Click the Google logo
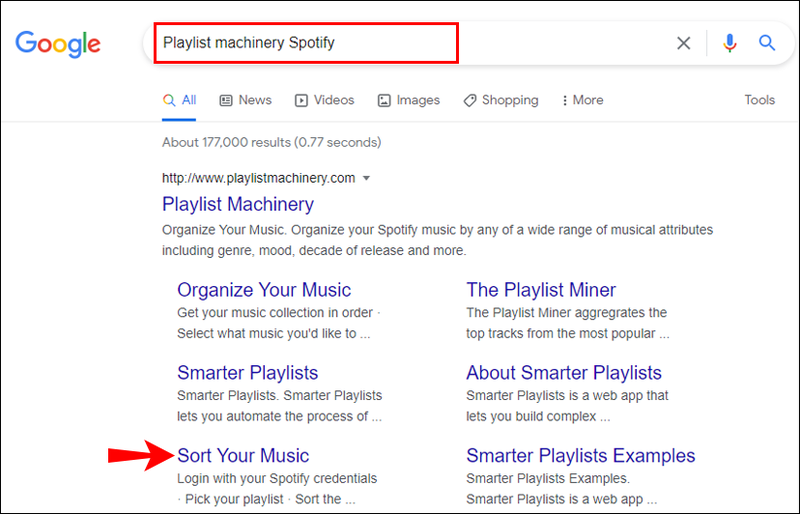The height and width of the screenshot is (514, 800). click(x=58, y=44)
